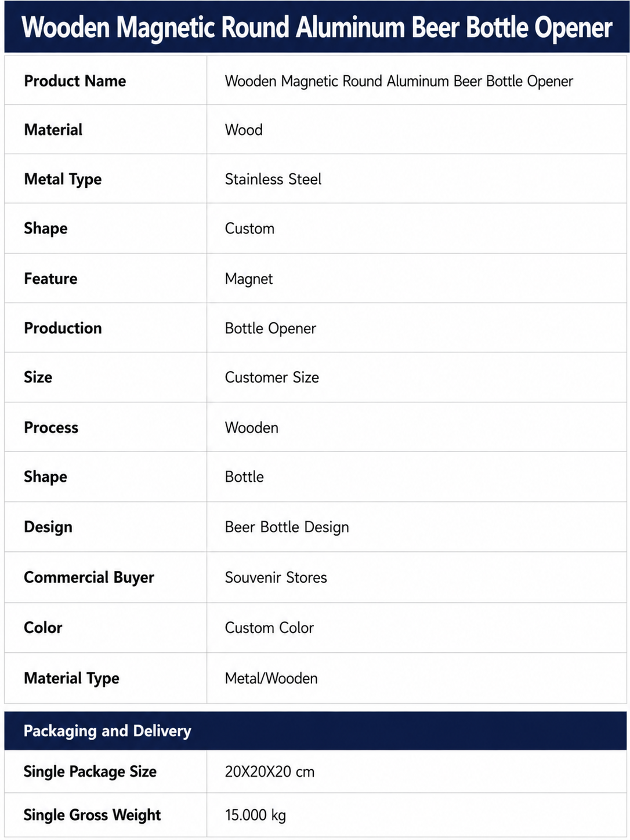This screenshot has height=840, width=630.
Task: Click the Wood material value
Action: coord(244,130)
